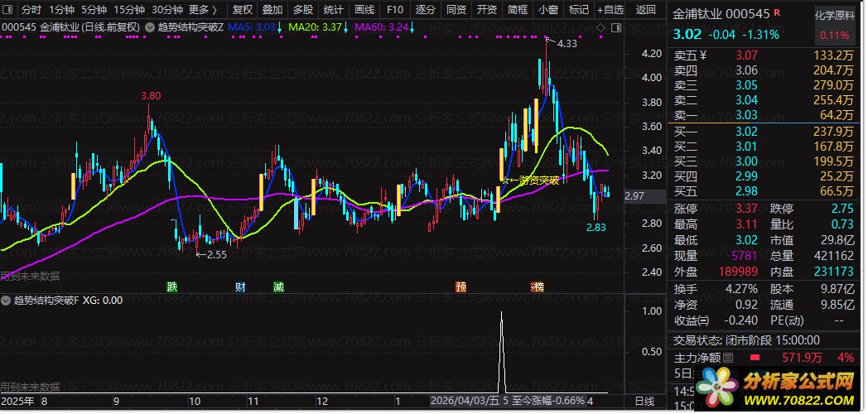Select the 买五 2.98 order row
Image resolution: width=868 pixels, height=414 pixels.
pyautogui.click(x=764, y=191)
